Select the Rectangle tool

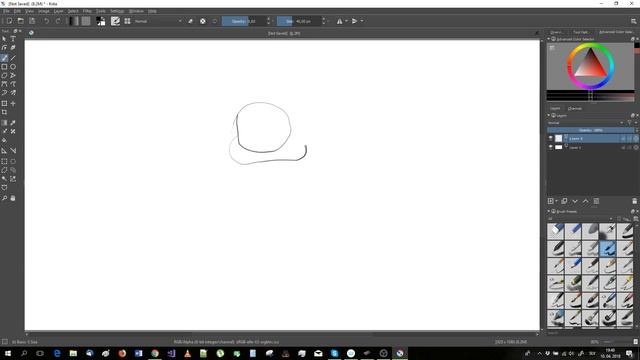[4, 67]
